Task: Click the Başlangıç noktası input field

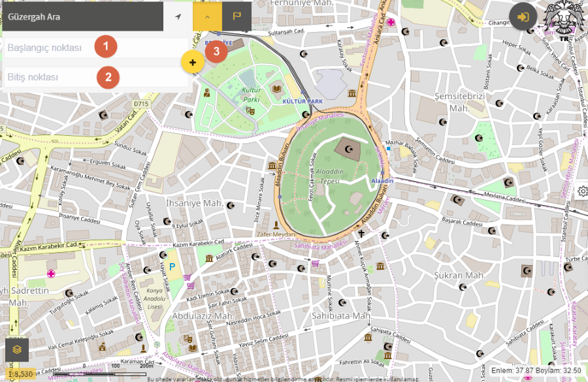Action: click(49, 48)
